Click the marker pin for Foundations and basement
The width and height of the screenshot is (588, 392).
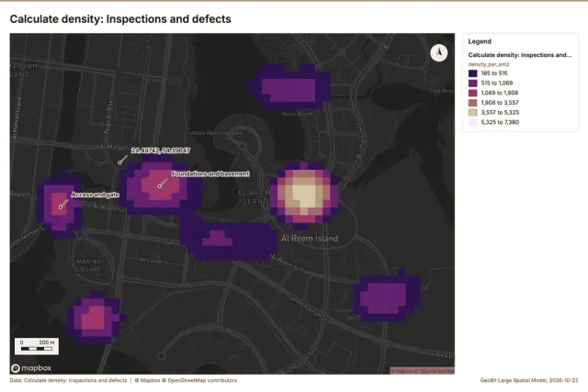pos(160,185)
